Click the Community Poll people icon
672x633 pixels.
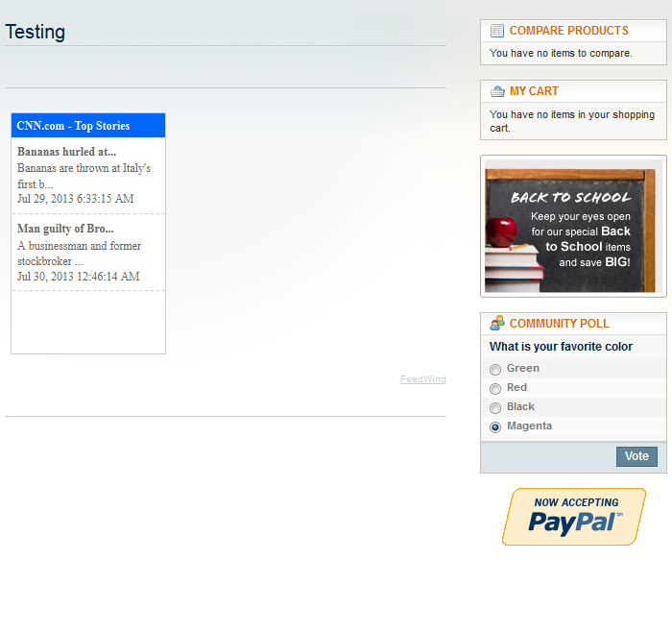496,324
